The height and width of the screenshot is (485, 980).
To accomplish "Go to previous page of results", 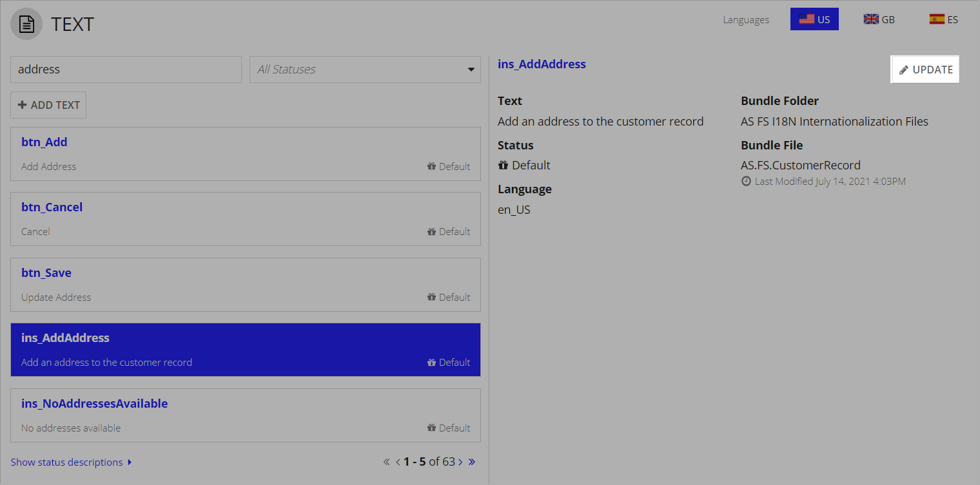I will [x=398, y=462].
